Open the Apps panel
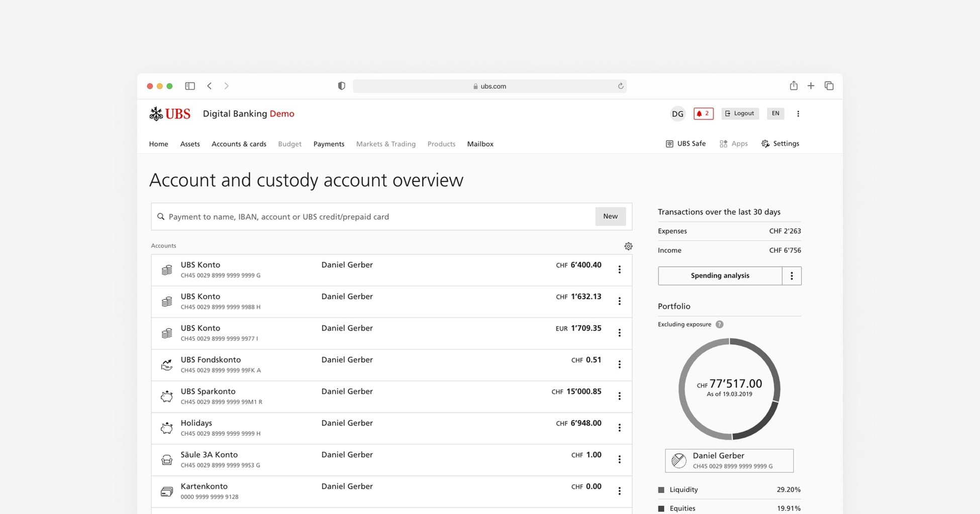980x514 pixels. coord(733,144)
